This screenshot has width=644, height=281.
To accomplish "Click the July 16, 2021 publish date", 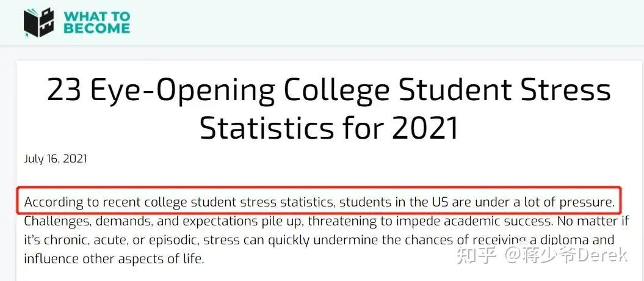I will pyautogui.click(x=56, y=159).
